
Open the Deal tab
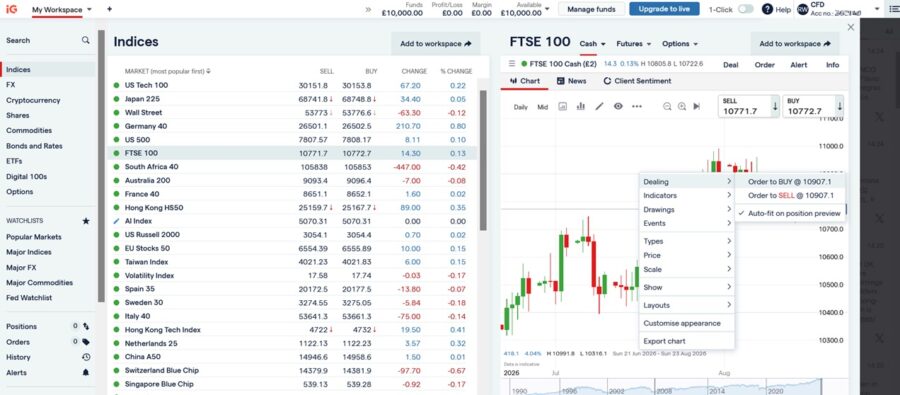[731, 65]
